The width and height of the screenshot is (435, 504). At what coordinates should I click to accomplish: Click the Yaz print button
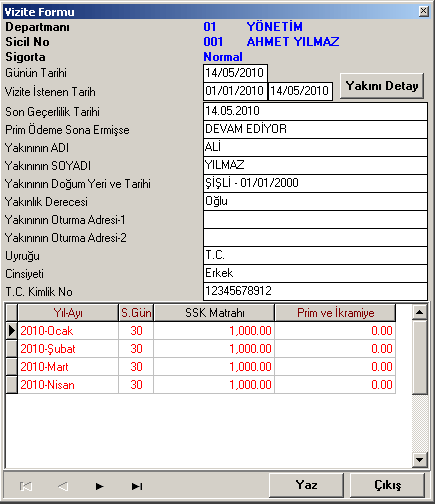click(306, 485)
